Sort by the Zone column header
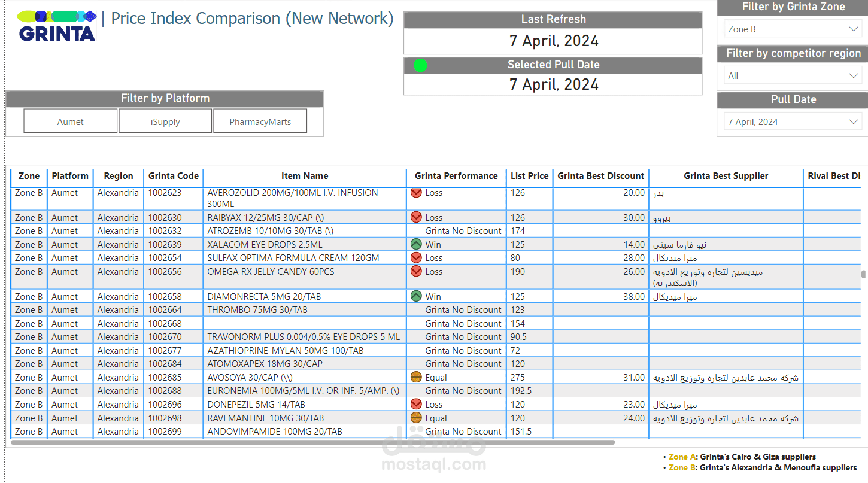The image size is (868, 483). (x=29, y=176)
